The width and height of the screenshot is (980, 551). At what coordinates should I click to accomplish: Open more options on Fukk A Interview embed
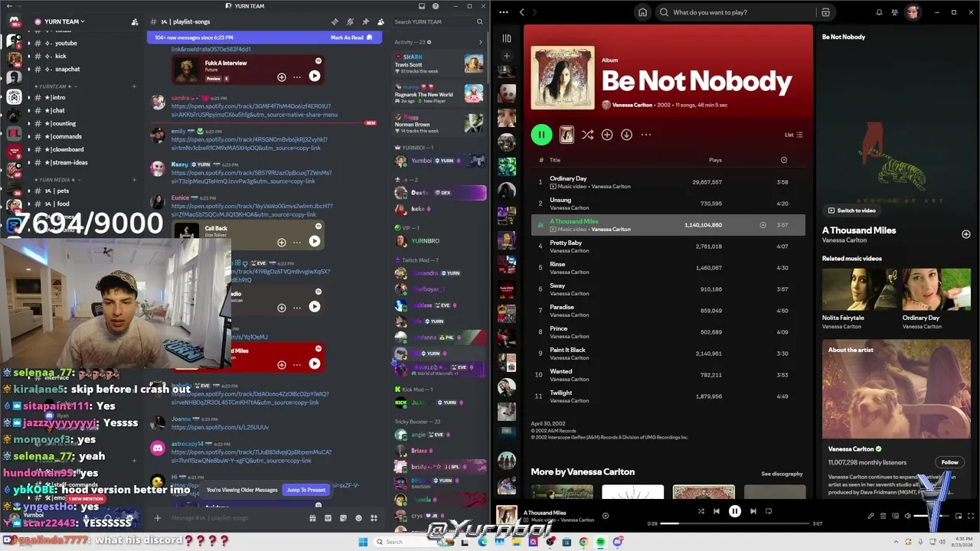(297, 77)
